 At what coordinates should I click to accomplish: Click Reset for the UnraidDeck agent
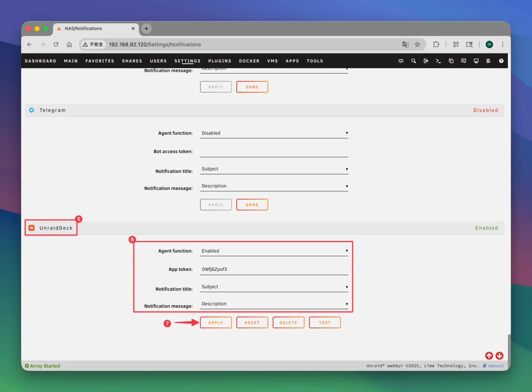pyautogui.click(x=252, y=322)
